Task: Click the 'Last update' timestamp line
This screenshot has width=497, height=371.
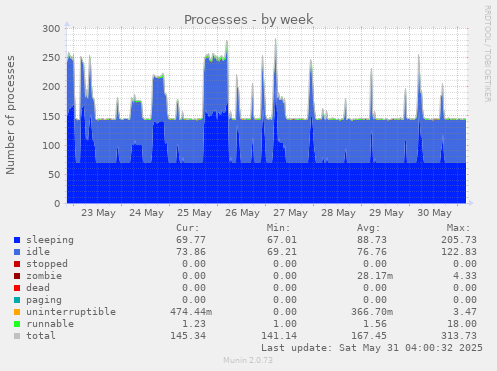Action: 372,348
